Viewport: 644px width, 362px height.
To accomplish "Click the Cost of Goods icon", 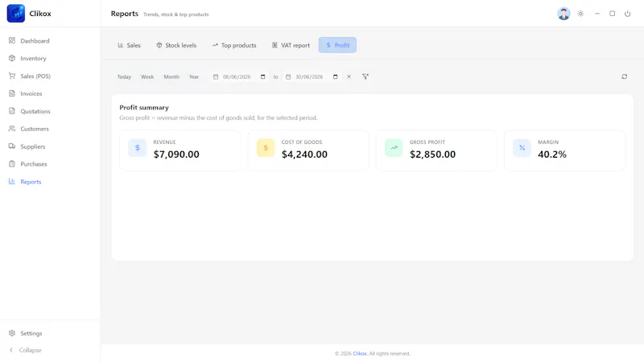I will pyautogui.click(x=266, y=148).
